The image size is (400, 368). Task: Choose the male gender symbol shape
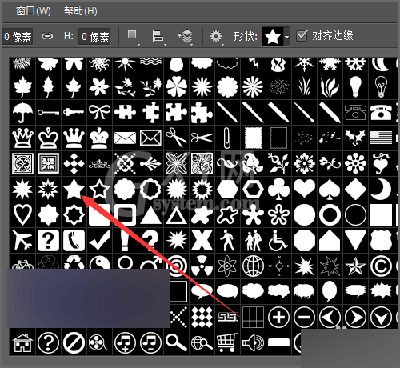click(x=151, y=263)
